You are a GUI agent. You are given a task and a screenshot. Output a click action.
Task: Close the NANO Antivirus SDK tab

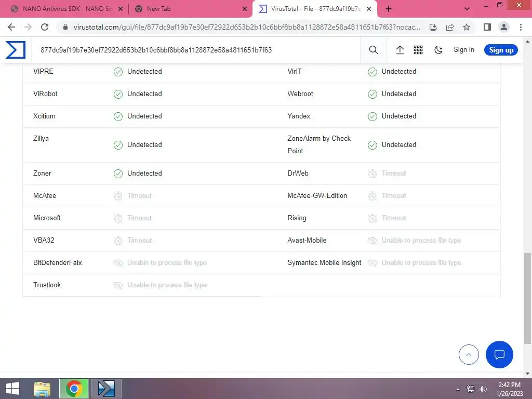[x=121, y=9]
